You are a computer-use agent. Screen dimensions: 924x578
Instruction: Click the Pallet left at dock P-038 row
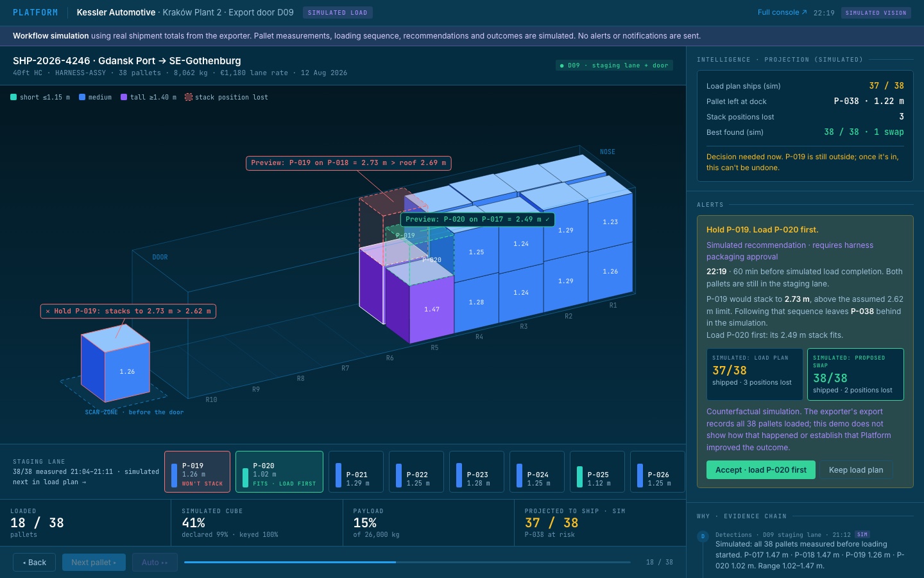click(x=805, y=101)
